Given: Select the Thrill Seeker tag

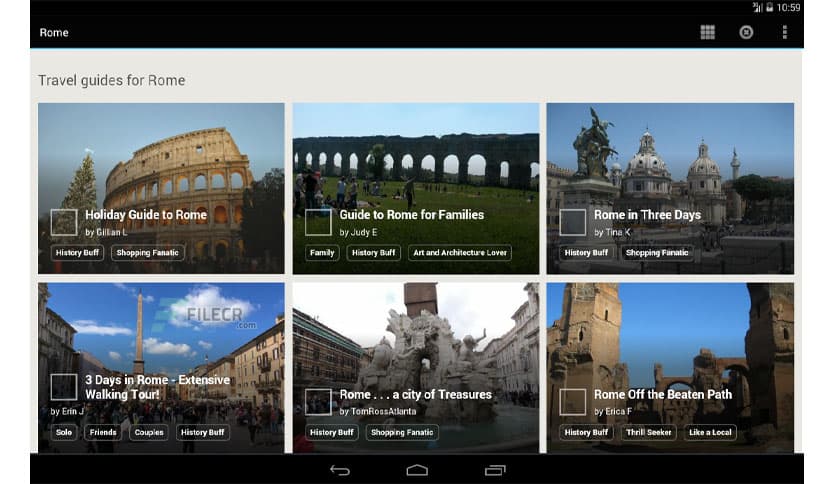Looking at the screenshot, I should click(x=648, y=433).
